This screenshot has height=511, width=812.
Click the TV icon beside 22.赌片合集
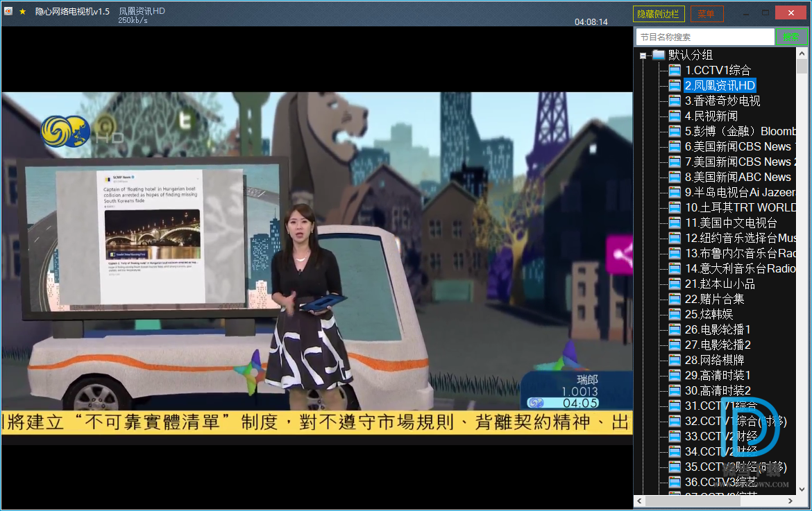coord(675,299)
